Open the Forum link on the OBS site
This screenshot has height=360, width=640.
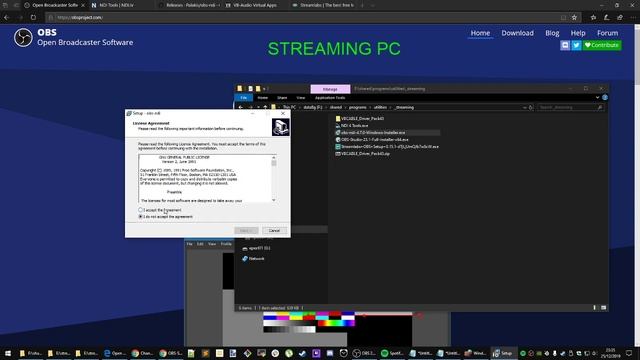[x=607, y=33]
